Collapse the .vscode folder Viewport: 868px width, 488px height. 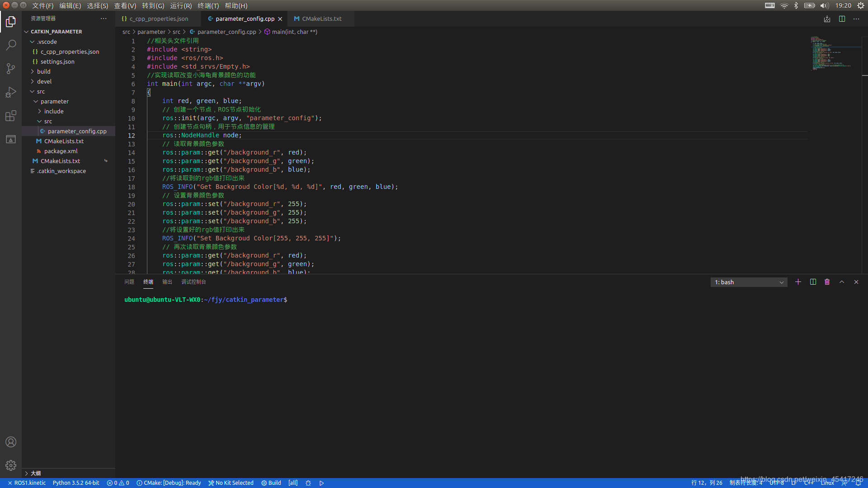[69, 42]
